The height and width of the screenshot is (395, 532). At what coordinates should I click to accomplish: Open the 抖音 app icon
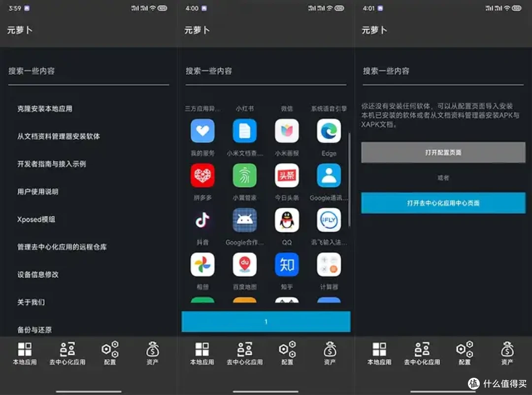(202, 220)
